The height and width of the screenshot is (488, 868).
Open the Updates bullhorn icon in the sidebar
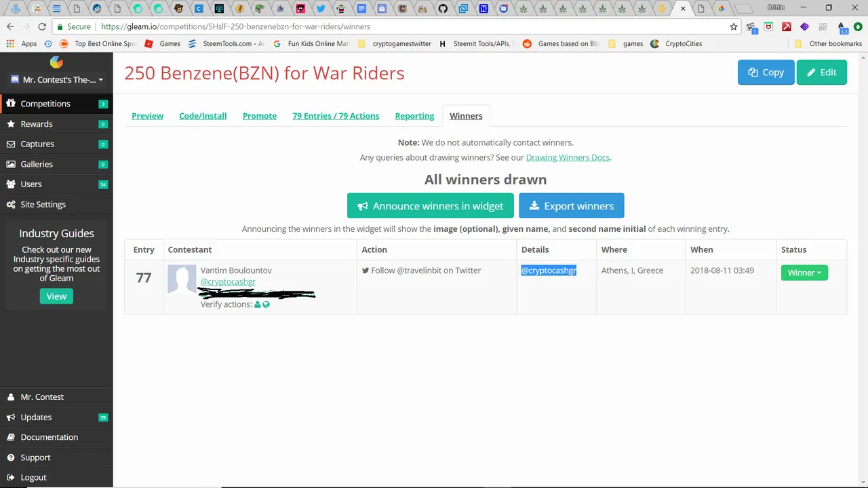coord(11,418)
